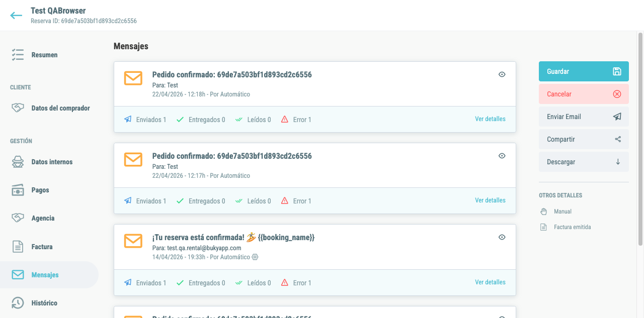Open Ver detalles for the booking_name message

(490, 282)
